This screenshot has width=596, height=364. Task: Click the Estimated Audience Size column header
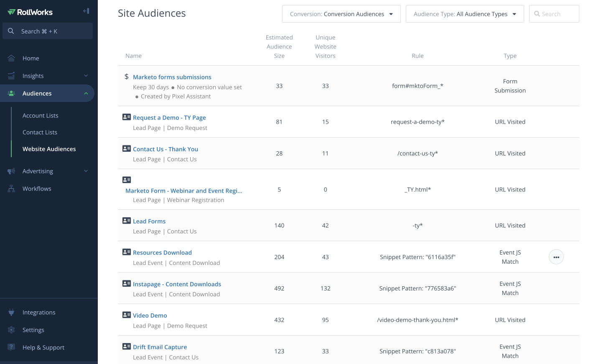tap(279, 46)
